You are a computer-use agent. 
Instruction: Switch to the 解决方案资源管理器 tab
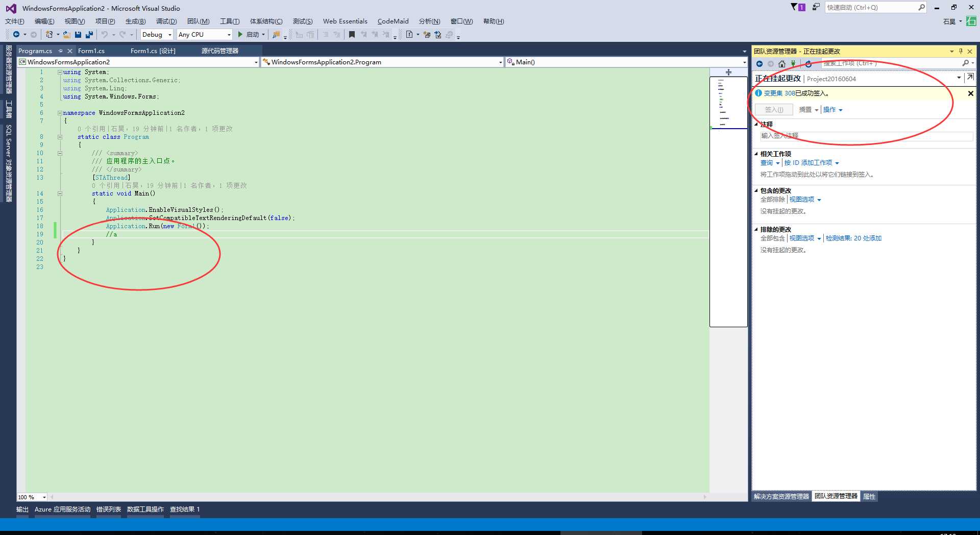click(781, 496)
